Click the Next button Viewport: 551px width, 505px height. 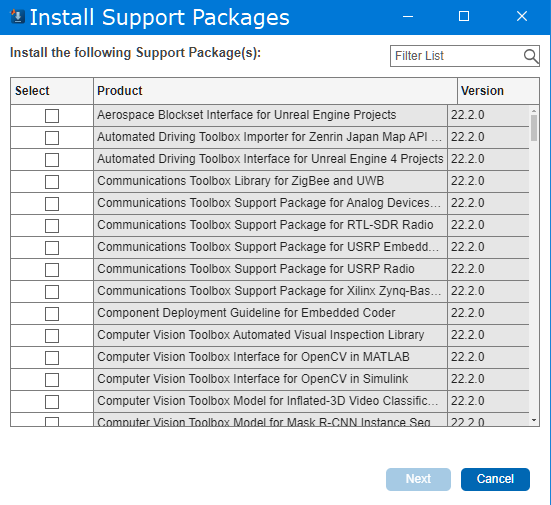pos(418,479)
